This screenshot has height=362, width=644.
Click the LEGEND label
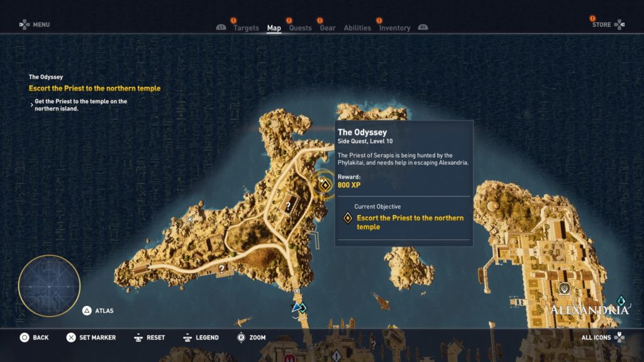click(207, 337)
